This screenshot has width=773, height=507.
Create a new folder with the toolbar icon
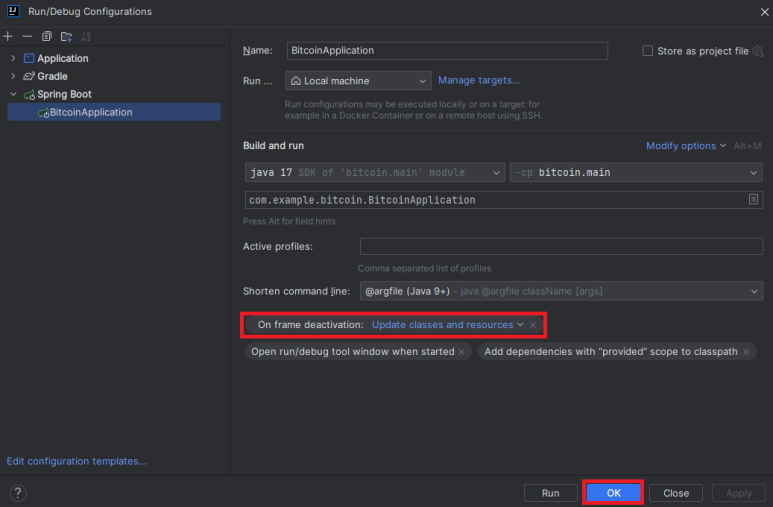(66, 36)
